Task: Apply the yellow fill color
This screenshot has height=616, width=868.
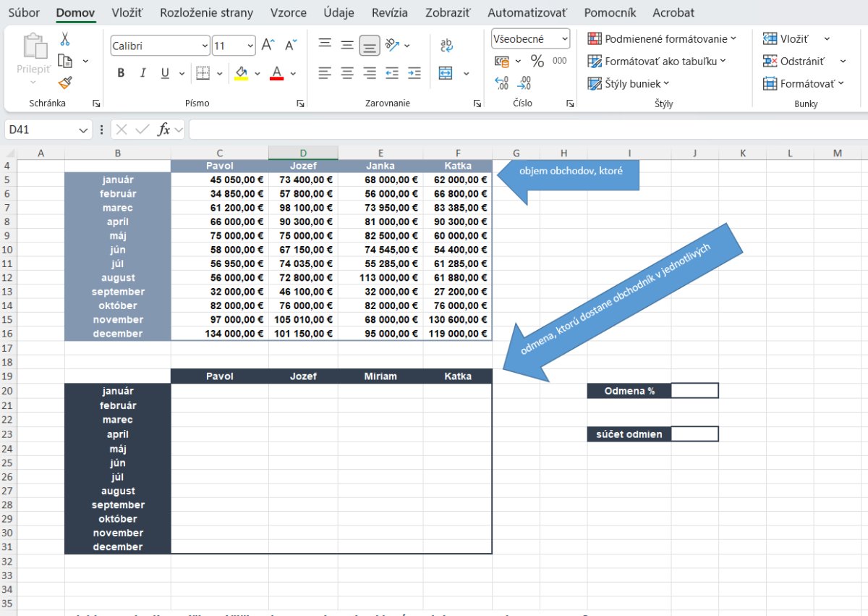Action: tap(241, 73)
